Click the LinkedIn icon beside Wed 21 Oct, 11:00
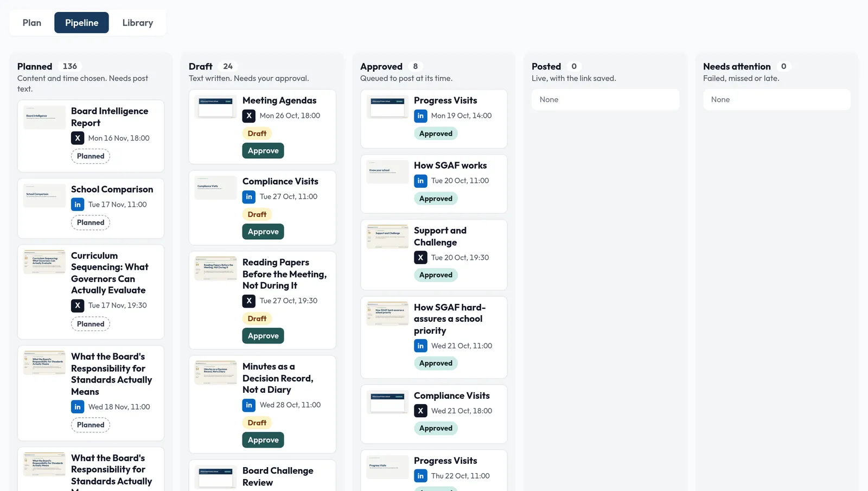The height and width of the screenshot is (491, 868). pos(420,346)
